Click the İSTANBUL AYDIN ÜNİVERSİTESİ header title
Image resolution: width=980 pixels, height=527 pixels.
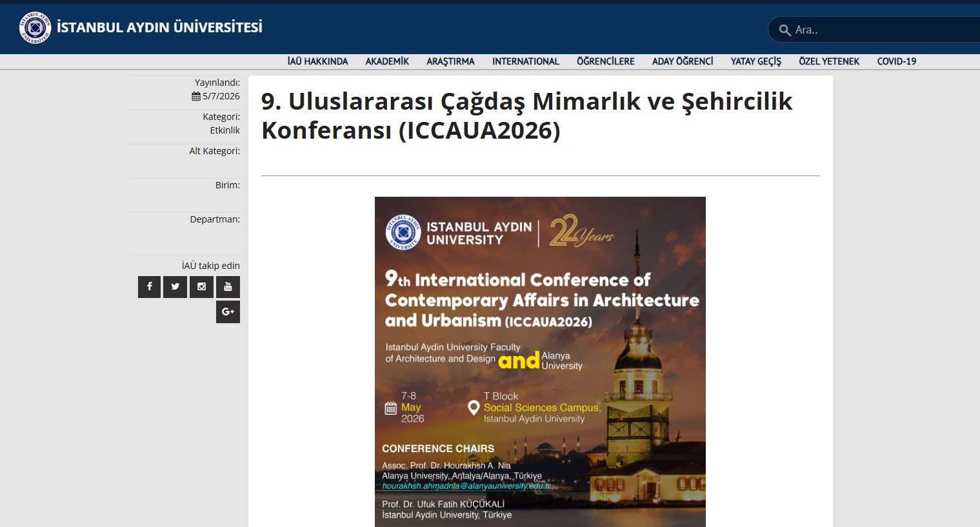[x=159, y=27]
